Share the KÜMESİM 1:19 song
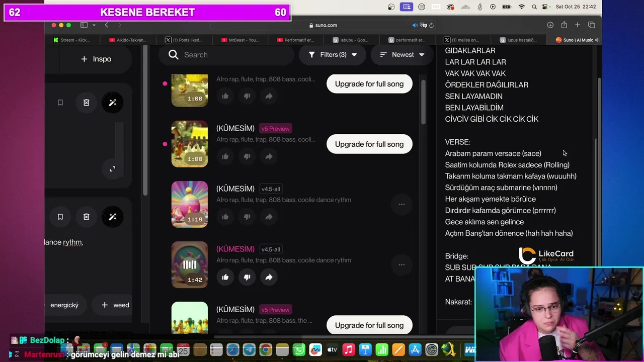This screenshot has width=644, height=362. click(x=269, y=217)
